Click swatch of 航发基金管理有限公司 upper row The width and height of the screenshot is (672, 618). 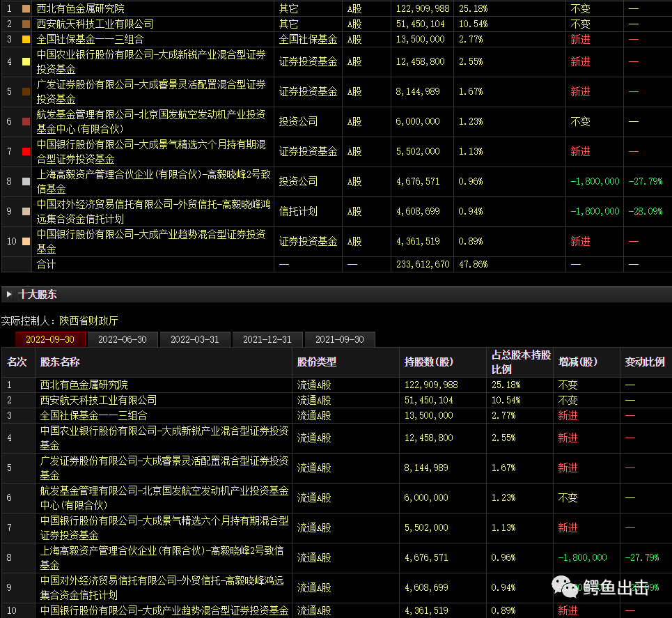pos(26,121)
